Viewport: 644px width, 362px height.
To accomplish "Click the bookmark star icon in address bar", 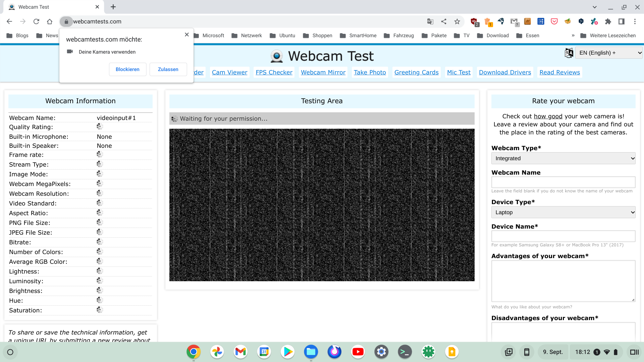I will [x=457, y=21].
